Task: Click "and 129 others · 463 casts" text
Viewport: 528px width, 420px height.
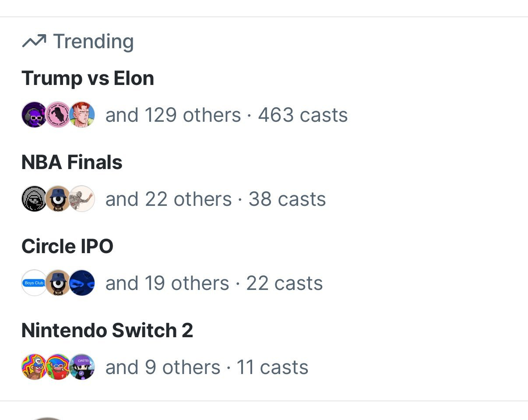Action: click(x=226, y=115)
